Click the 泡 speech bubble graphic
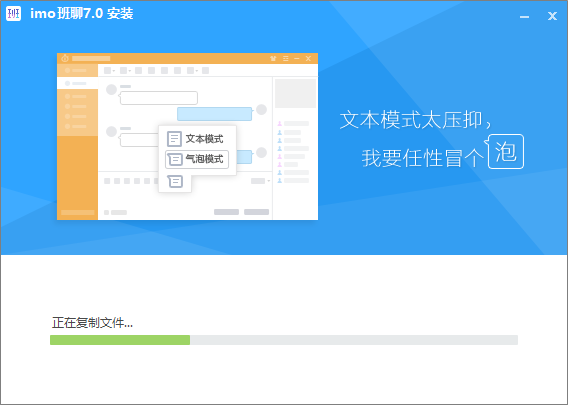This screenshot has height=405, width=568. tap(505, 151)
